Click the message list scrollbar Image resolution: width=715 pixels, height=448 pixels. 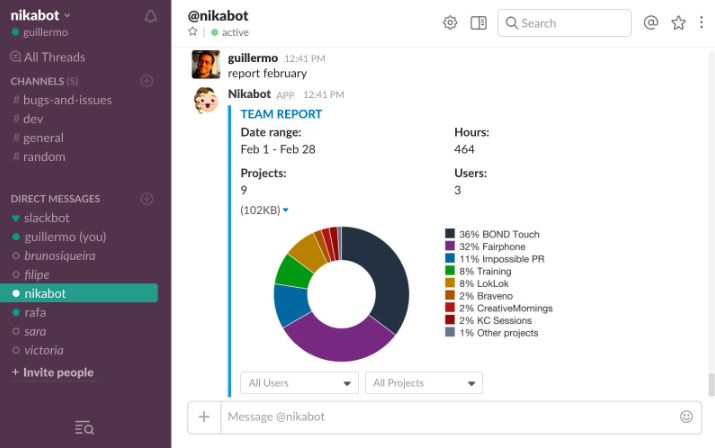pyautogui.click(x=711, y=384)
